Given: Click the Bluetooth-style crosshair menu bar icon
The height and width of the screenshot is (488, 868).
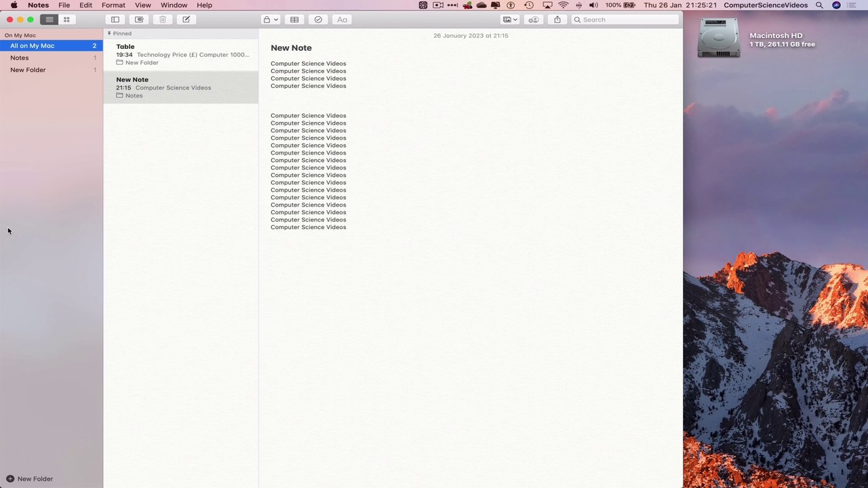Looking at the screenshot, I should coord(578,5).
